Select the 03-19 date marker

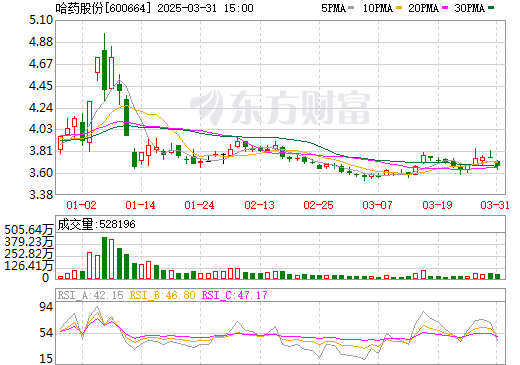coord(437,205)
